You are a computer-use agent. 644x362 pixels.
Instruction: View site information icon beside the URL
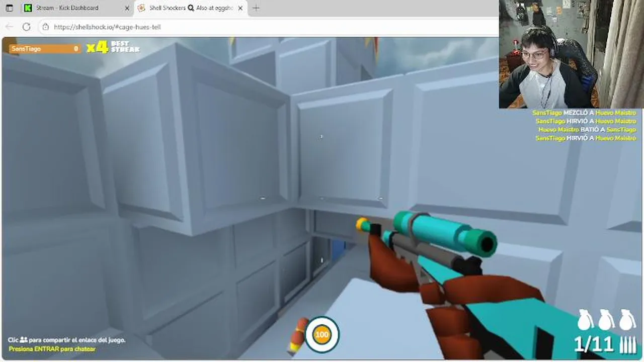pyautogui.click(x=46, y=27)
